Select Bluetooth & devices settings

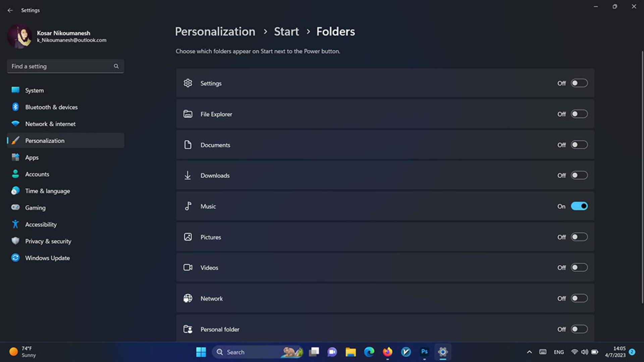pyautogui.click(x=51, y=107)
